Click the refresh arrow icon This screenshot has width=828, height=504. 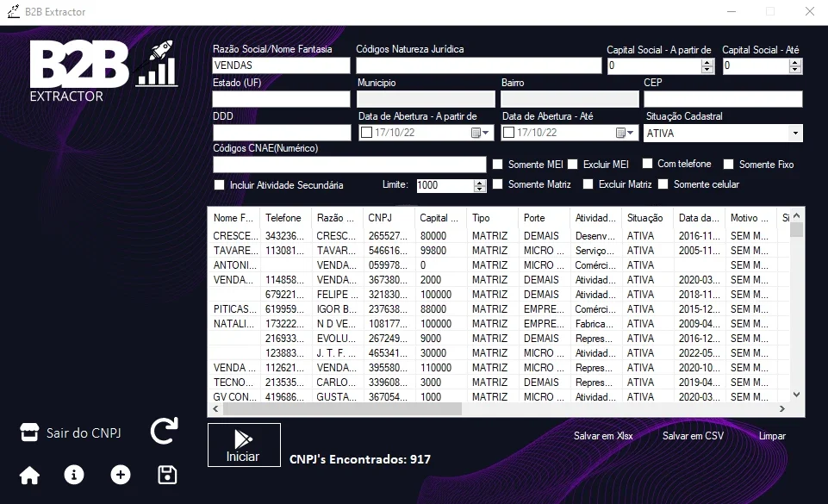point(165,431)
